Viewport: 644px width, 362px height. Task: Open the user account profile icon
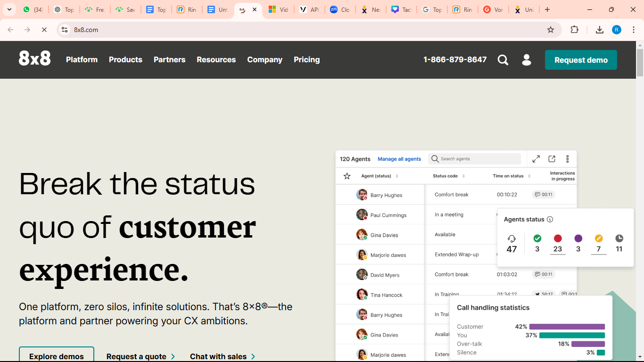pos(527,60)
